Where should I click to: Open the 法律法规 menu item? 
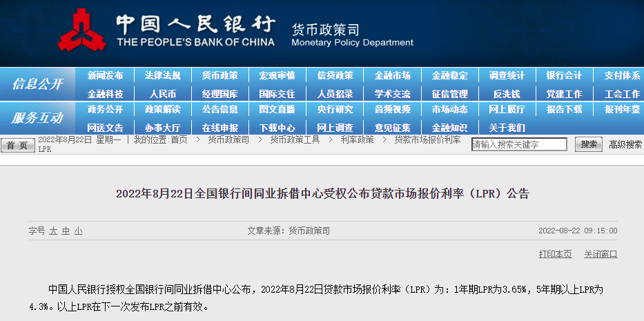(x=163, y=76)
